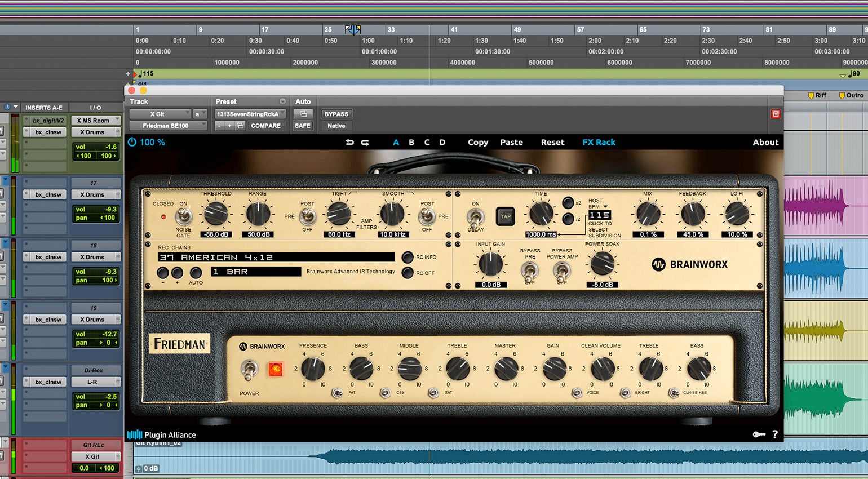Click the Paste button
Image resolution: width=868 pixels, height=479 pixels.
pyautogui.click(x=511, y=142)
